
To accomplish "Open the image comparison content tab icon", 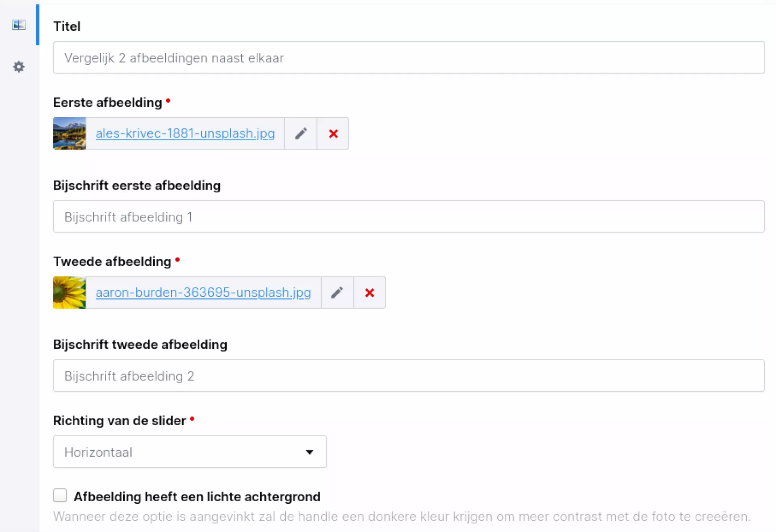I will 19,25.
